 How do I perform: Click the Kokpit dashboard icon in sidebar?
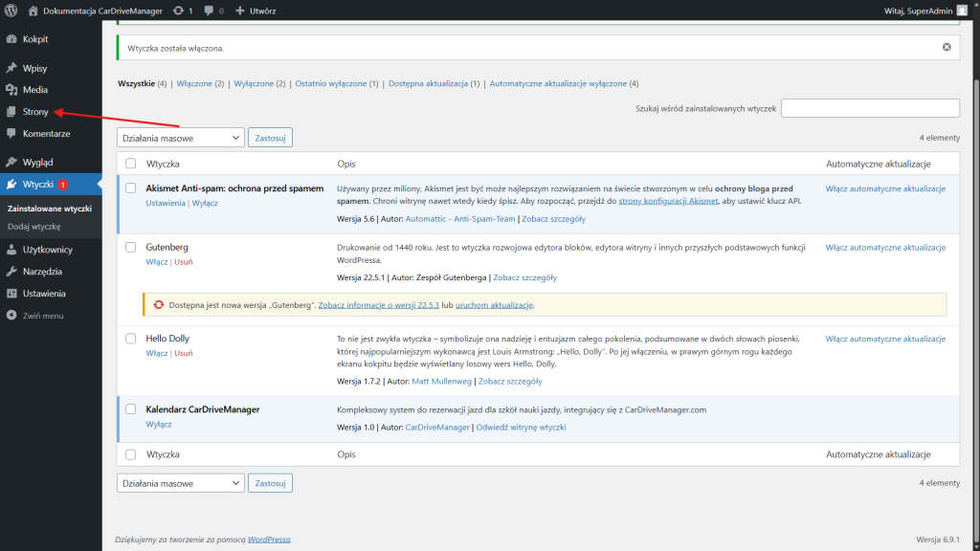11,39
